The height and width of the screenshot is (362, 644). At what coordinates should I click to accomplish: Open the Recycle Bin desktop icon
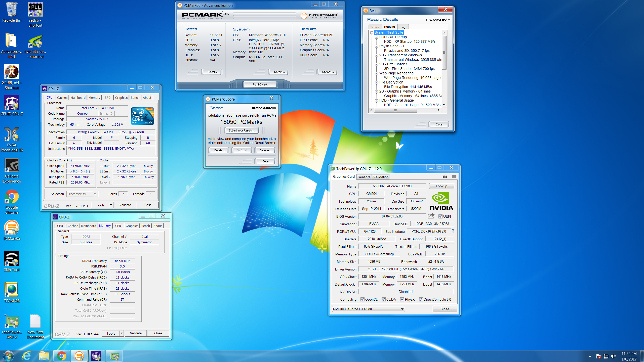tap(12, 12)
